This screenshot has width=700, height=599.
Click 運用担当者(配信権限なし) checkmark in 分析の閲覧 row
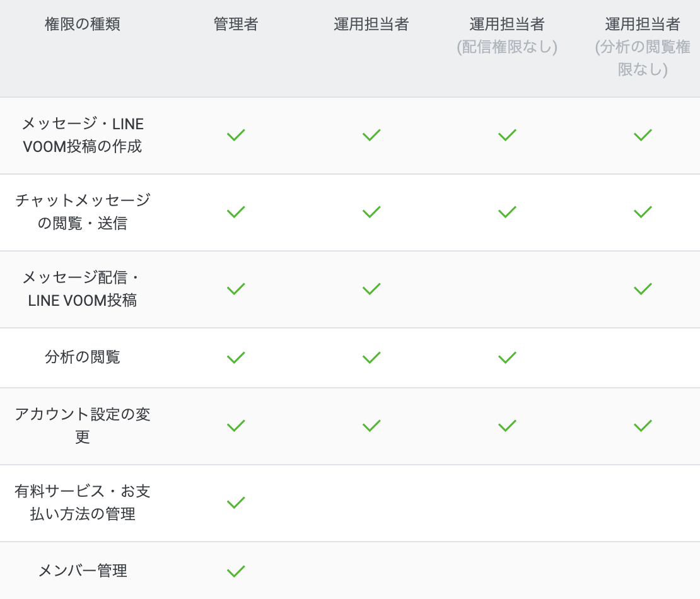pyautogui.click(x=507, y=358)
